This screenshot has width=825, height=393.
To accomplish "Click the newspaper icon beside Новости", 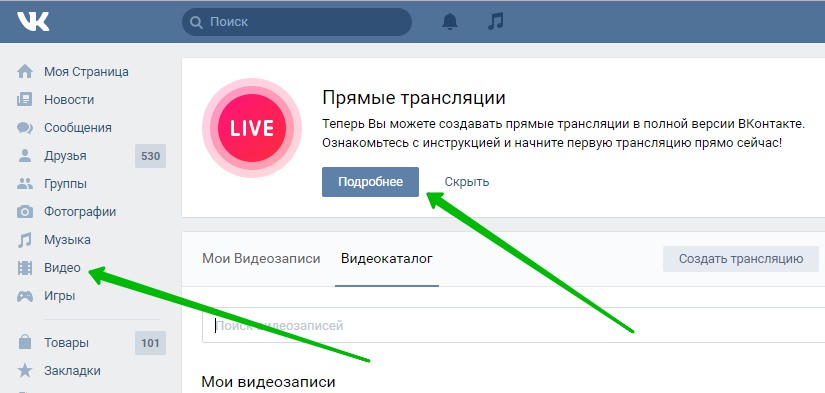I will 25,99.
